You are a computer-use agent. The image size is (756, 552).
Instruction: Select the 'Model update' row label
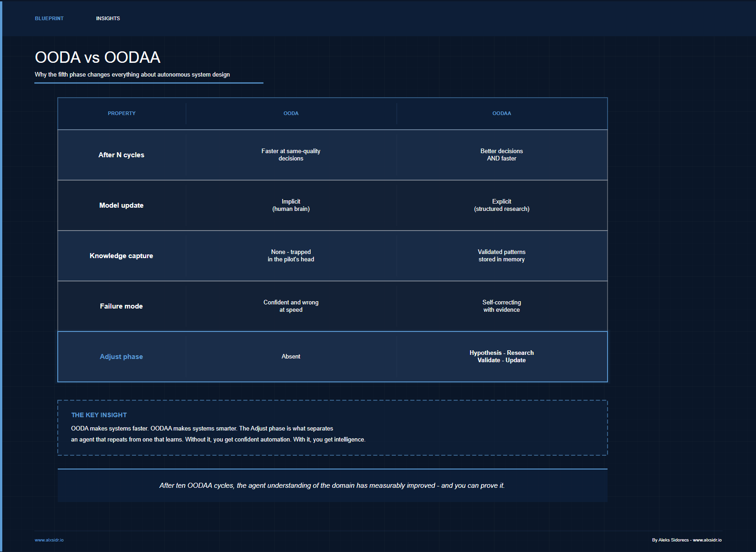click(x=121, y=205)
